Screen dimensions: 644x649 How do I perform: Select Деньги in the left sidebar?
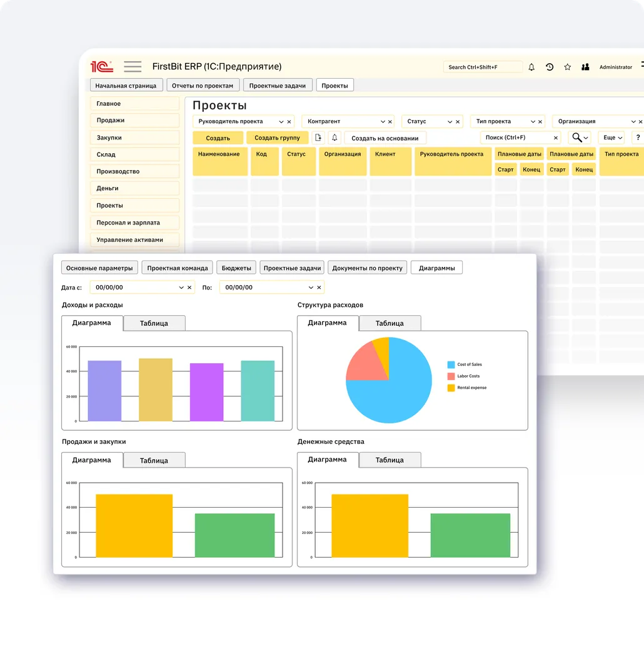pos(134,188)
